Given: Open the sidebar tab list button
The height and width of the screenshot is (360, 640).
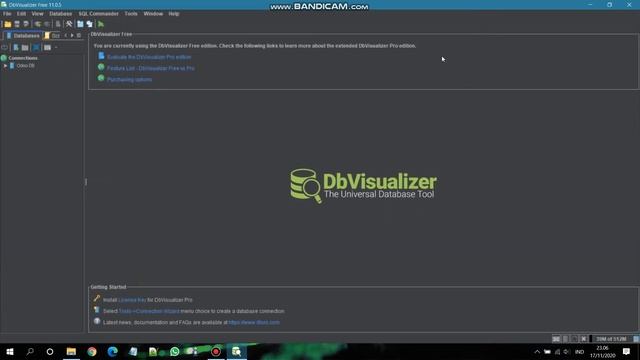Looking at the screenshot, I should click(x=79, y=36).
